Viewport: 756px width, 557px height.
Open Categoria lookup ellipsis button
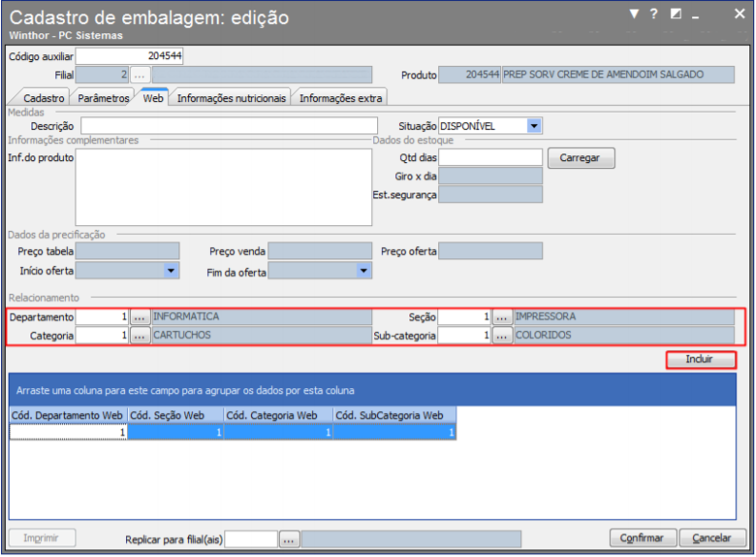point(139,336)
